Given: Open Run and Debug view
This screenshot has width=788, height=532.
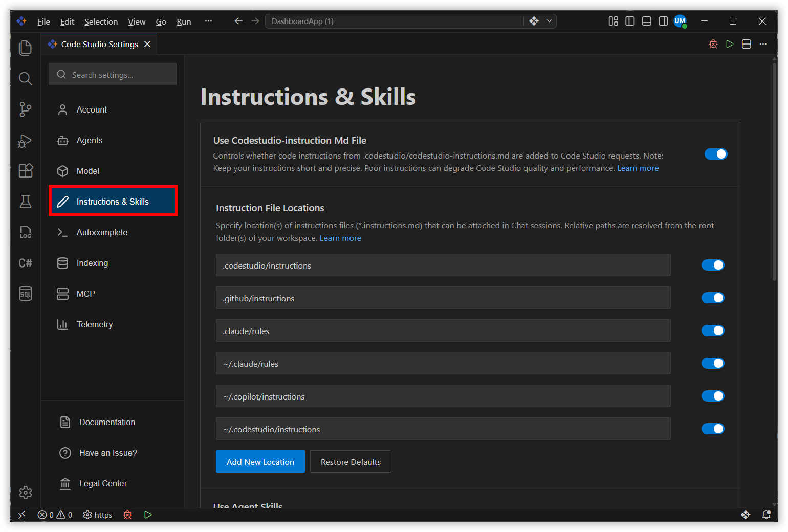Looking at the screenshot, I should tap(25, 140).
